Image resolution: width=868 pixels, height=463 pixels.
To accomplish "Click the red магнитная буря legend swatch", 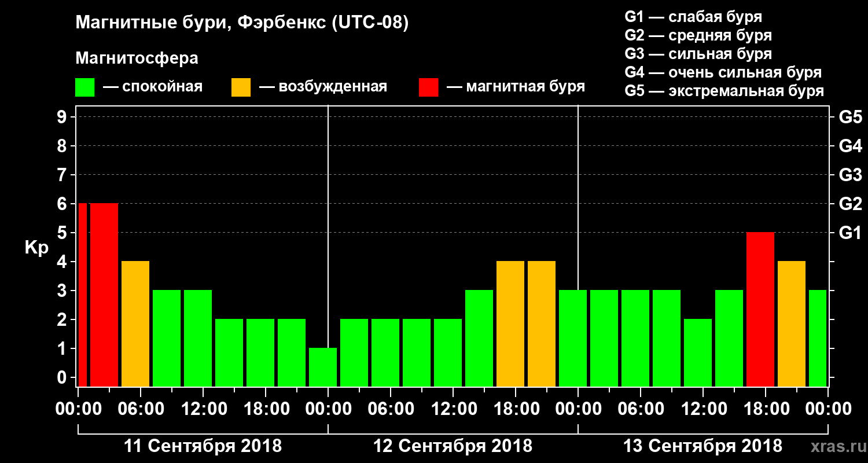I will click(428, 87).
